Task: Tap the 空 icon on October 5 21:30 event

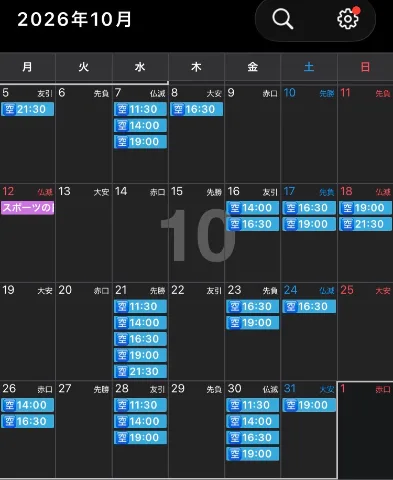Action: (x=9, y=109)
